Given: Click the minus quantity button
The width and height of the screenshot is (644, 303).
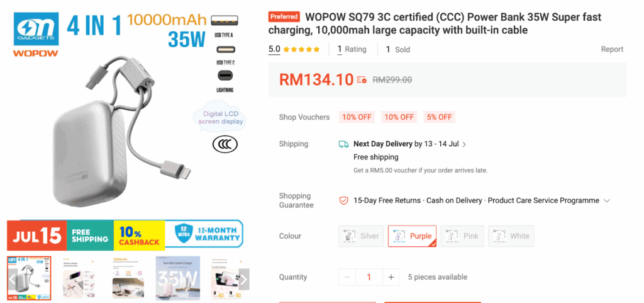Looking at the screenshot, I should [x=347, y=277].
